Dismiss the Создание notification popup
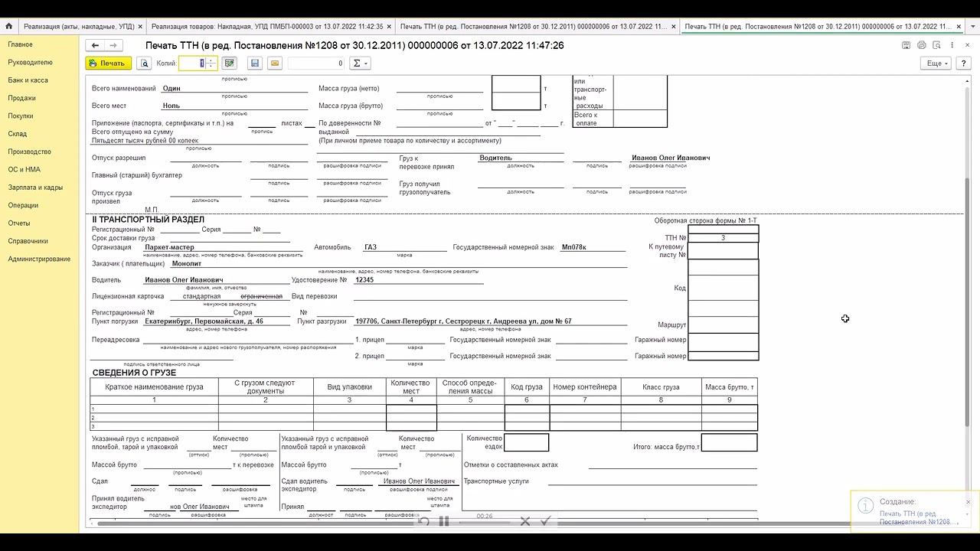The image size is (980, 551). click(x=968, y=502)
